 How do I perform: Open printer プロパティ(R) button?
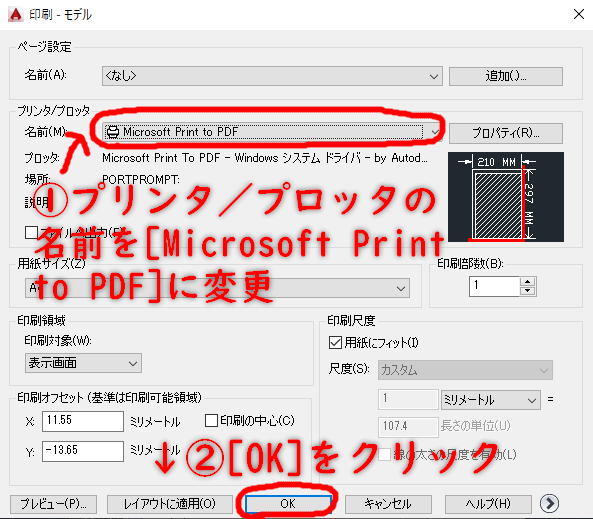pos(506,133)
